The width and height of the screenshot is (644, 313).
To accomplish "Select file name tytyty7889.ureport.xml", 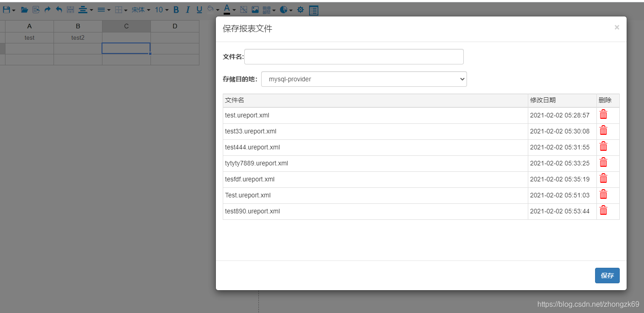I will coord(257,163).
